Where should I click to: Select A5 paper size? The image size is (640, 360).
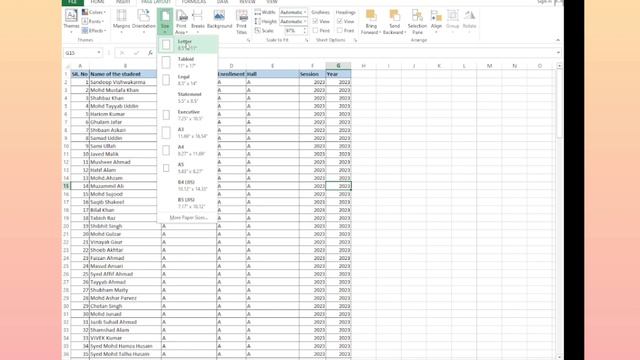(187, 167)
